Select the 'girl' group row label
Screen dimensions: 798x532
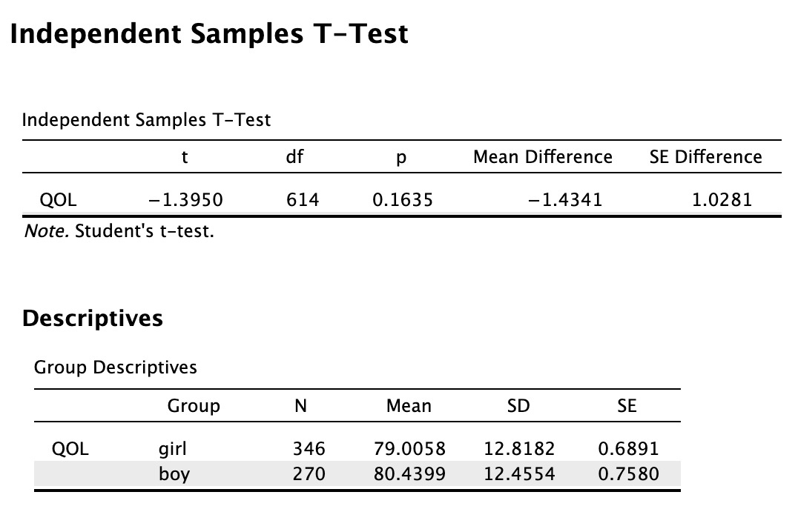(173, 448)
